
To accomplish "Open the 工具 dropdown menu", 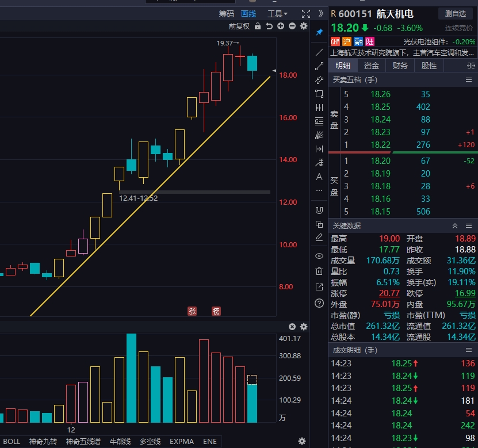I will coord(277,14).
